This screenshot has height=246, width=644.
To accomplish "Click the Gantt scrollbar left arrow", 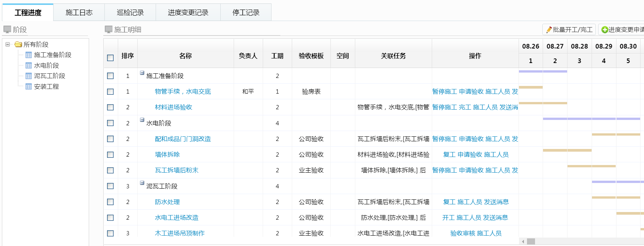I will (x=523, y=241).
